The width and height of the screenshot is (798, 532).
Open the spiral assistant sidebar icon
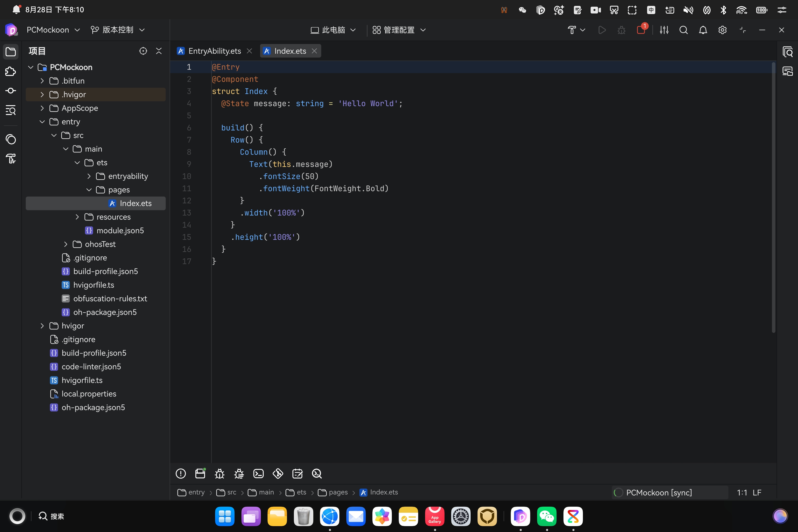pyautogui.click(x=11, y=139)
